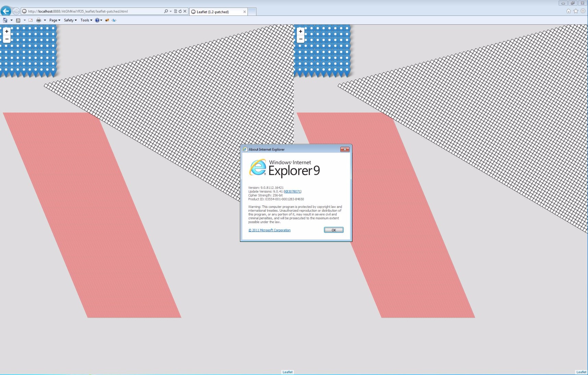Expand the Feeds dropdown arrow
The height and width of the screenshot is (375, 588).
[25, 20]
